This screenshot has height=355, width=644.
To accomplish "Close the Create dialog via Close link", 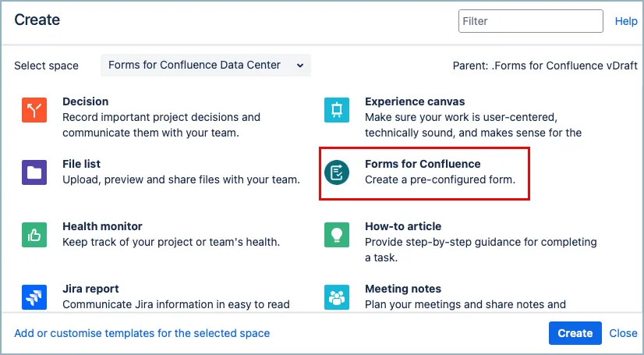I will pos(623,333).
